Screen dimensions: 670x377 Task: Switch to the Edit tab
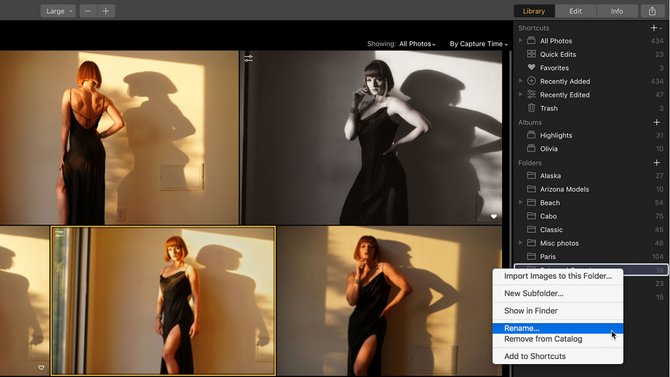tap(575, 11)
